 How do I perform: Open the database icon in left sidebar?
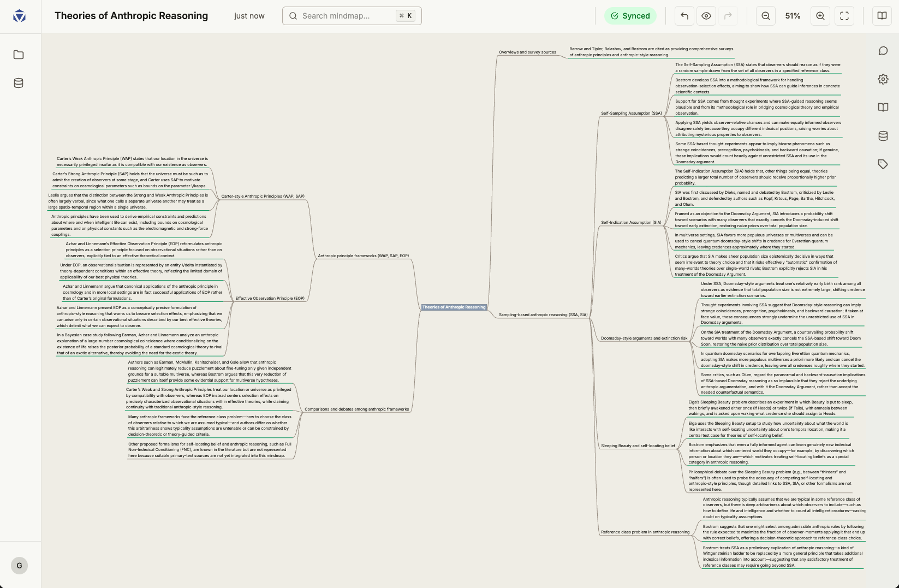(x=19, y=83)
